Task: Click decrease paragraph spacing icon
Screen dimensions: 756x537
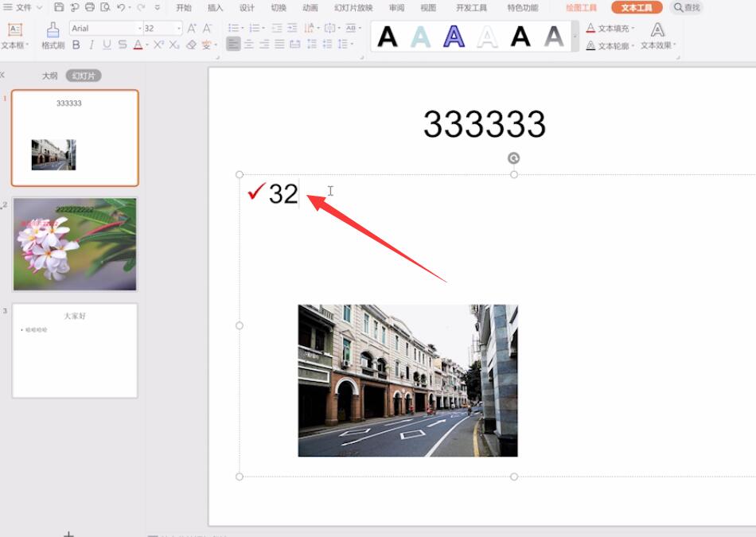Action: point(327,45)
